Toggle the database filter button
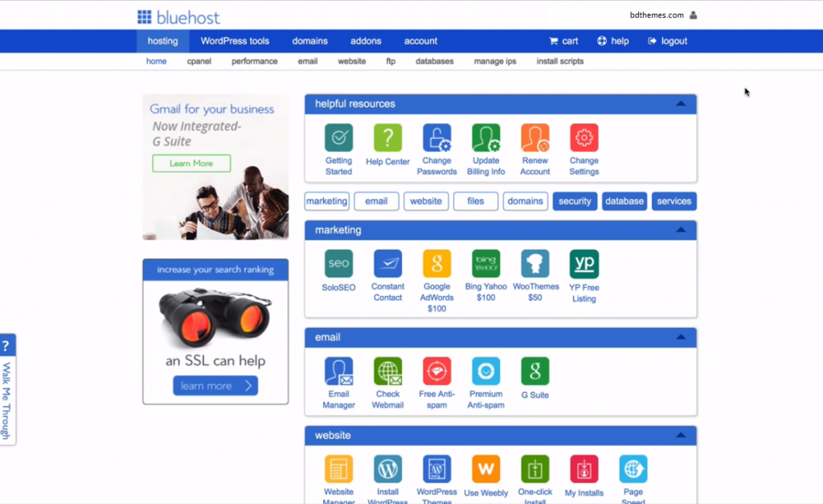 click(x=624, y=201)
